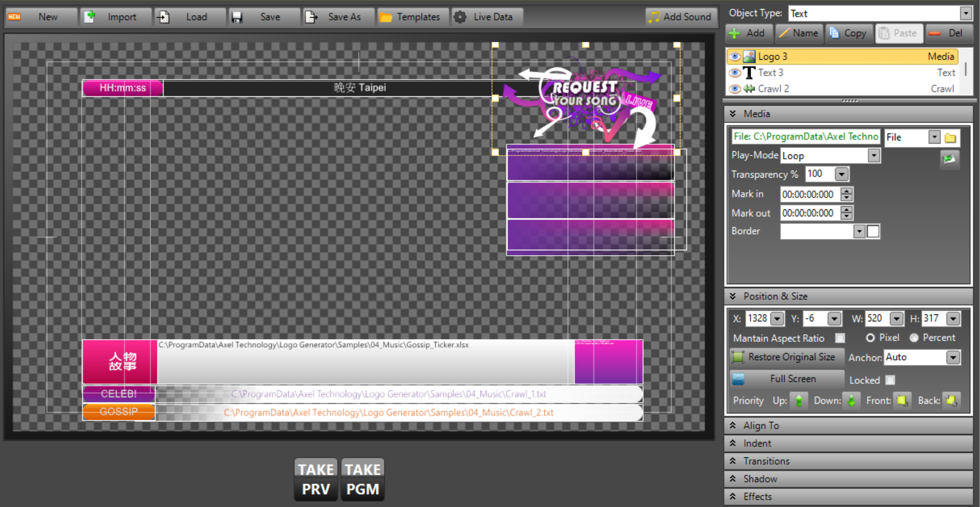This screenshot has width=980, height=507.
Task: Click the Mark in timecode field
Action: coord(809,194)
